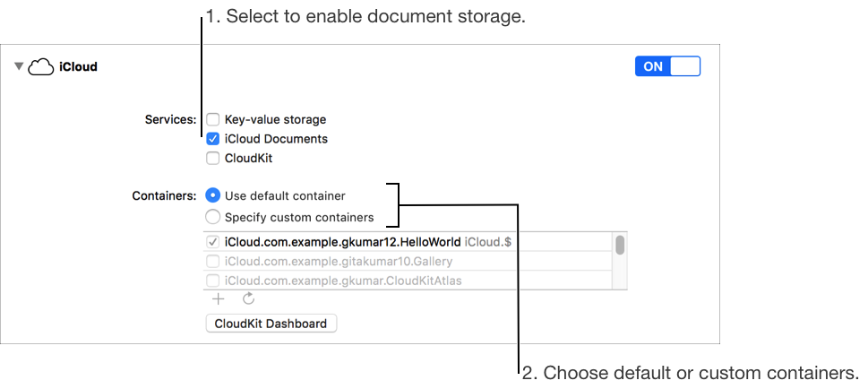Viewport: 868px width, 389px height.
Task: Click the iCloud cloud icon
Action: 41,67
